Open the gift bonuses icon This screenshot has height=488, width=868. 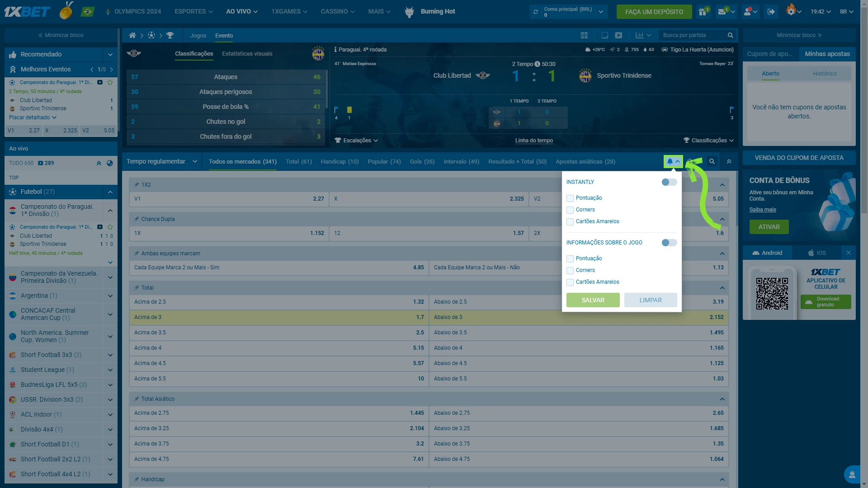[703, 12]
